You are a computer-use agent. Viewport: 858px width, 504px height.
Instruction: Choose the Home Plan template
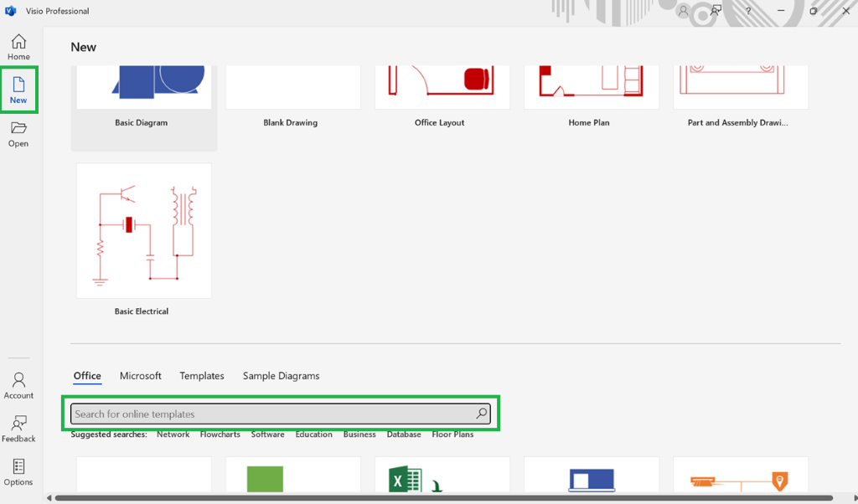click(592, 98)
